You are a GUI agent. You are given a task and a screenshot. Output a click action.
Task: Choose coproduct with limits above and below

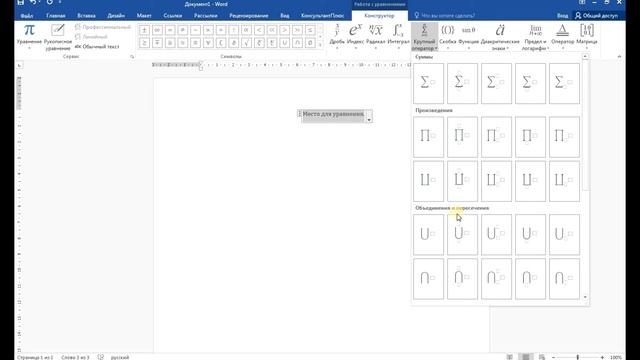(x=462, y=181)
